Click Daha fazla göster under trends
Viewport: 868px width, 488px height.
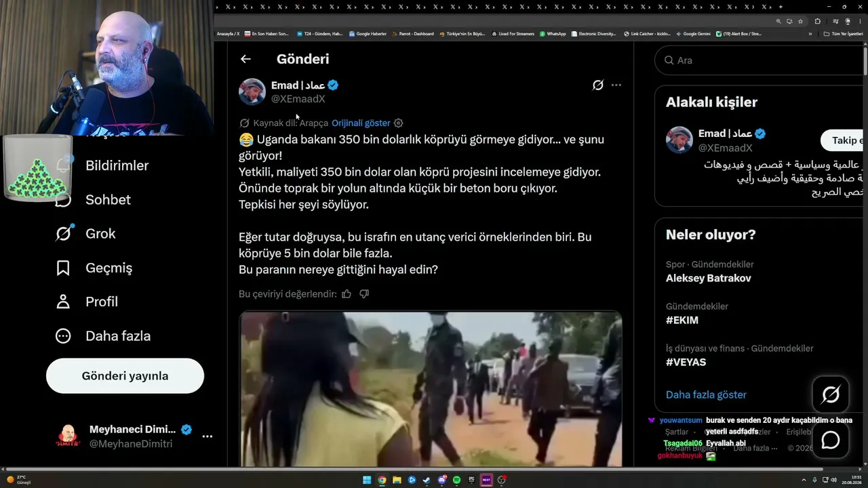(706, 395)
